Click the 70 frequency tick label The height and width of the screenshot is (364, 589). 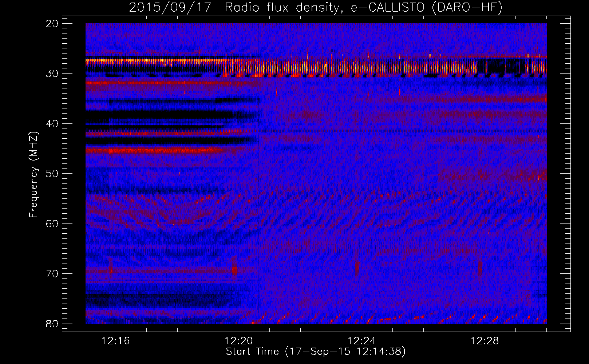click(52, 274)
